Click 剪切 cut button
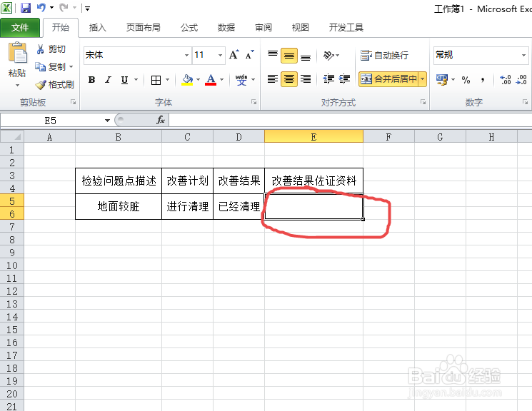Viewport: 532px width, 411px height. point(51,49)
